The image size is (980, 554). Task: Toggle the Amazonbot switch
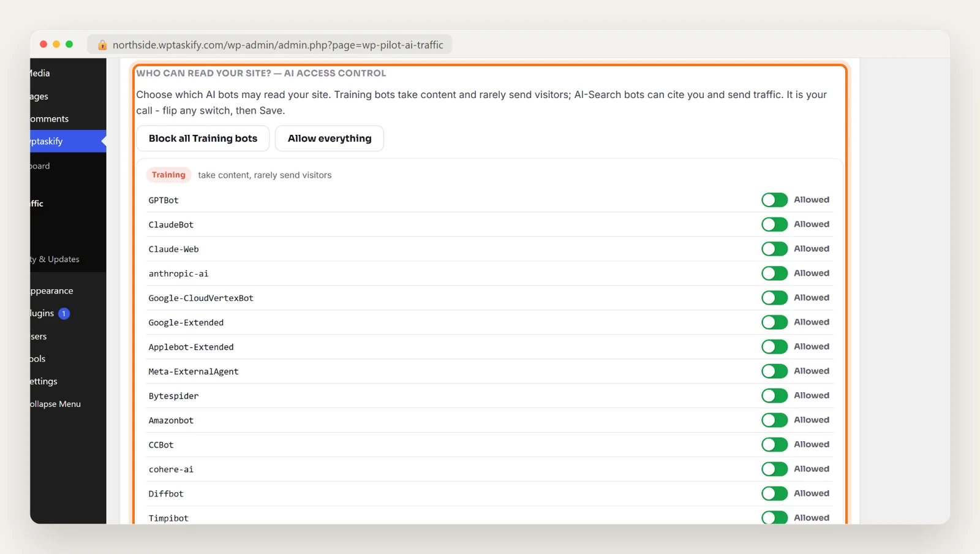click(x=774, y=420)
